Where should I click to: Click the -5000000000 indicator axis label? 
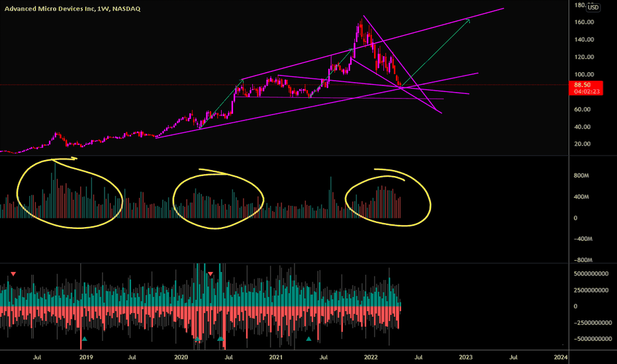coord(593,339)
